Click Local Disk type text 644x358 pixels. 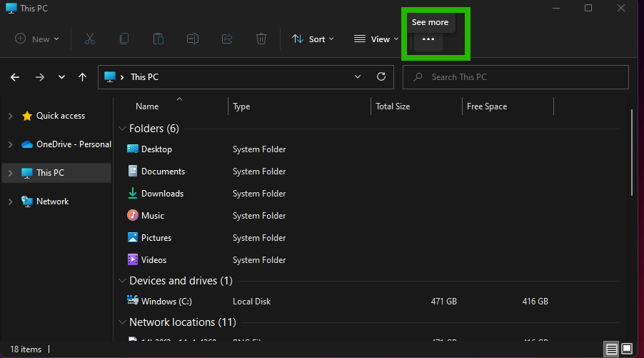(x=252, y=302)
